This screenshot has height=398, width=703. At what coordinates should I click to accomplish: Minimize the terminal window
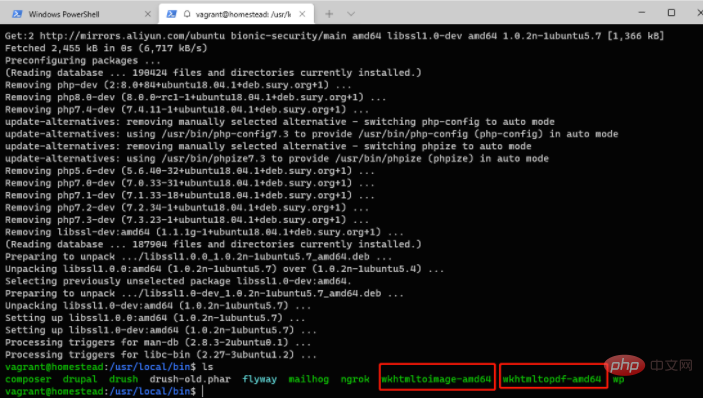642,13
